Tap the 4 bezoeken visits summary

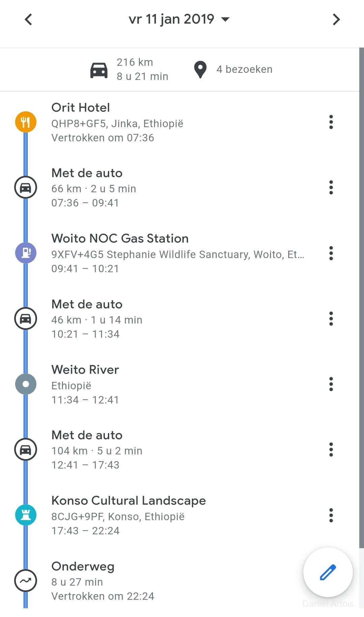[233, 69]
